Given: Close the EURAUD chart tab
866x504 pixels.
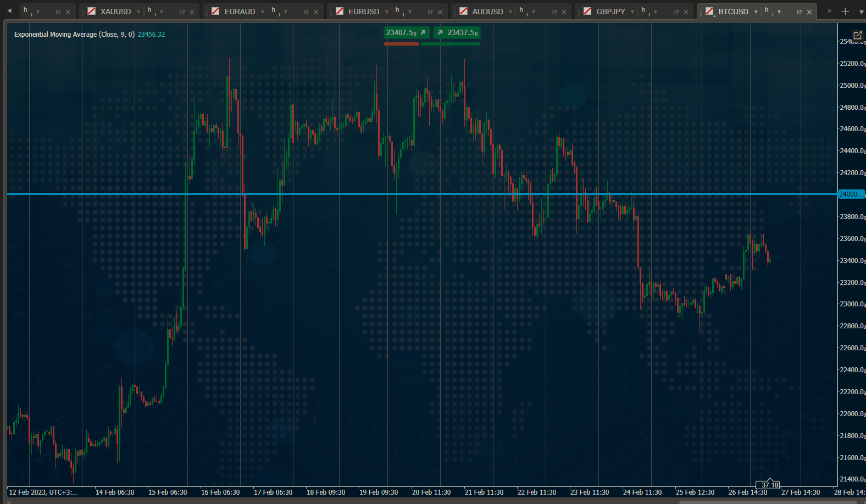Looking at the screenshot, I should pyautogui.click(x=316, y=12).
